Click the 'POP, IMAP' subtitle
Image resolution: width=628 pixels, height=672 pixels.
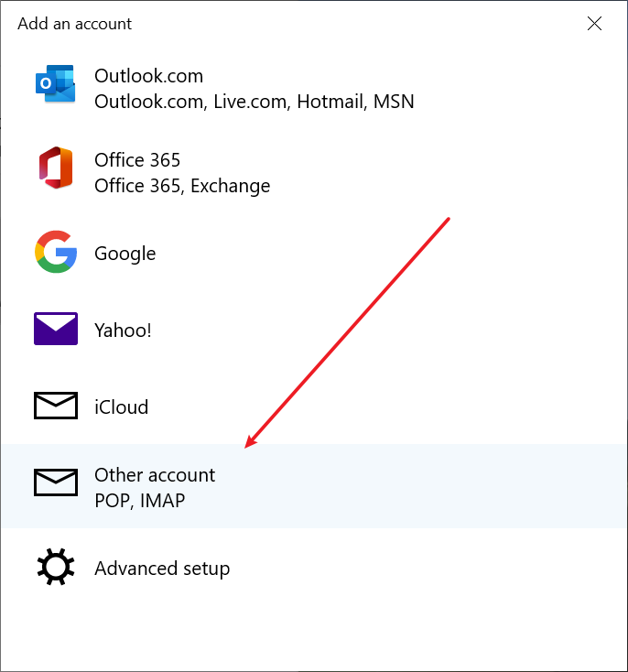(140, 500)
